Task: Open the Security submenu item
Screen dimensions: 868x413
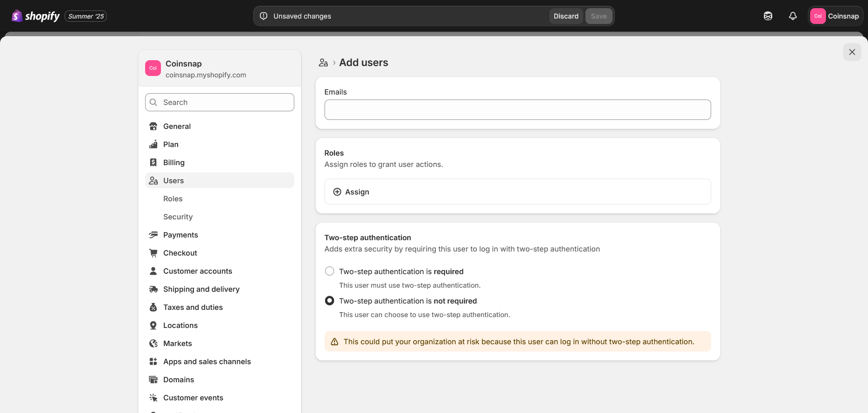Action: pyautogui.click(x=178, y=217)
